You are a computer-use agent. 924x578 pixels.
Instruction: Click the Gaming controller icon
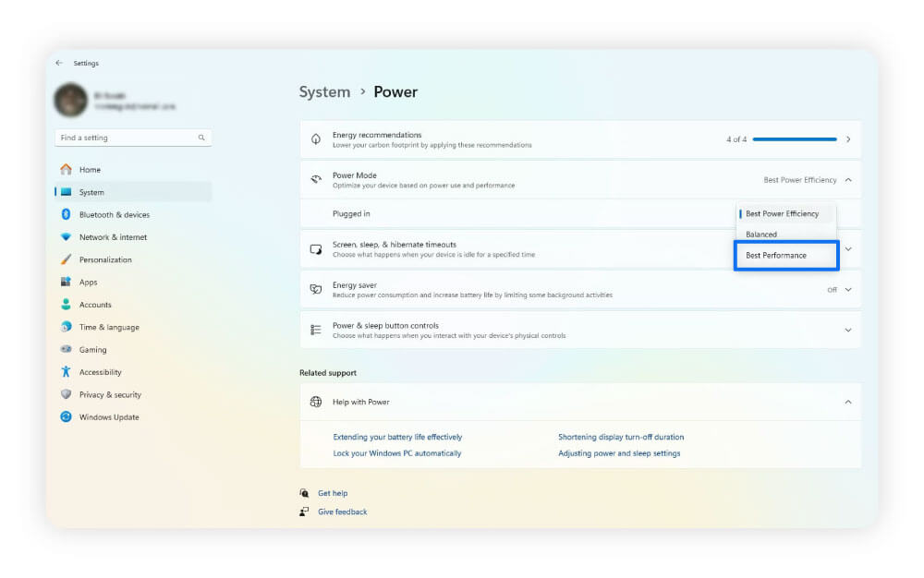coord(66,349)
